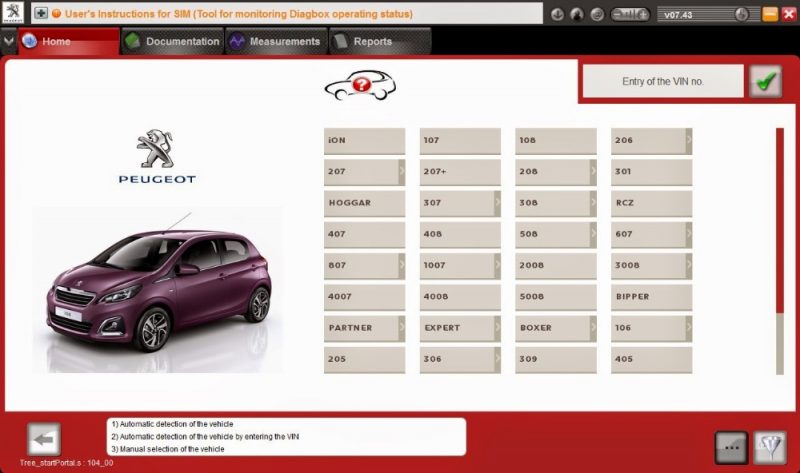Screen dimensions: 800x473
Task: Expand the chevron left of the Home tab
Action: tap(9, 41)
